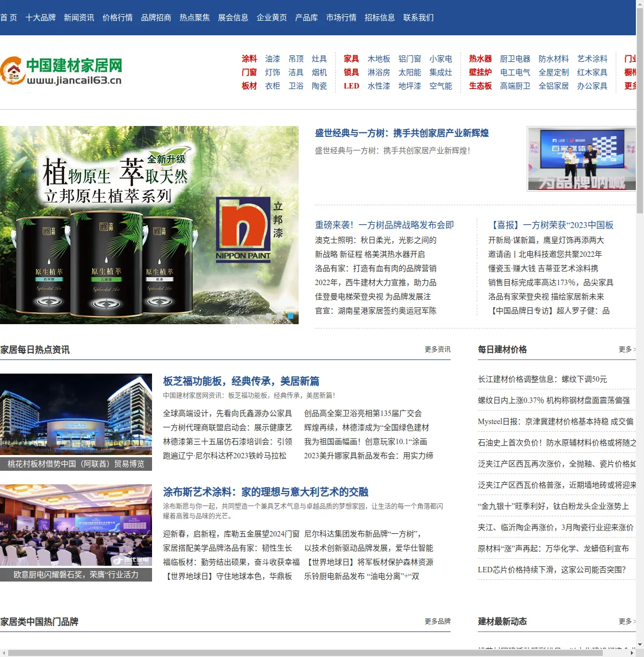Open 热点聚焦 navigation item
The height and width of the screenshot is (657, 644).
pos(195,17)
